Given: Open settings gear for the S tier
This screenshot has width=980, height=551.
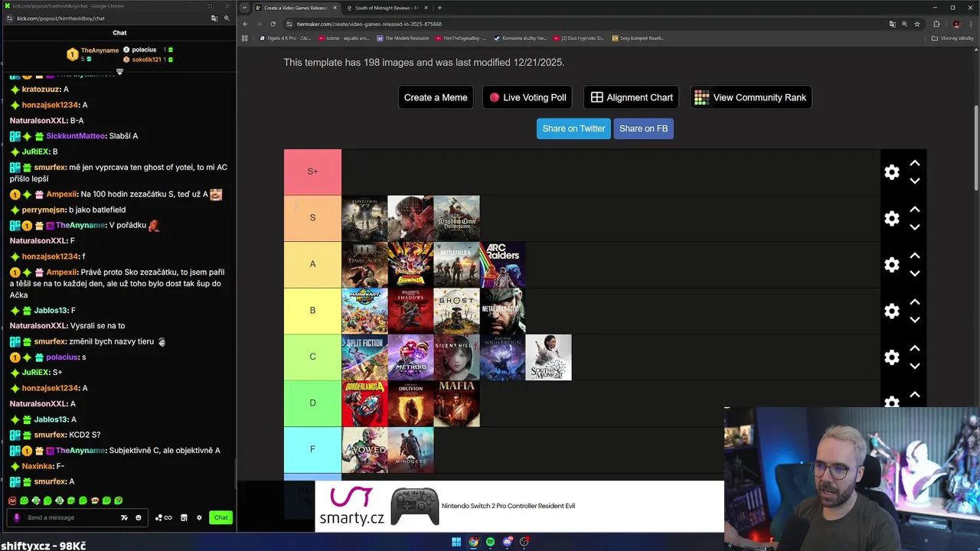Looking at the screenshot, I should 892,218.
